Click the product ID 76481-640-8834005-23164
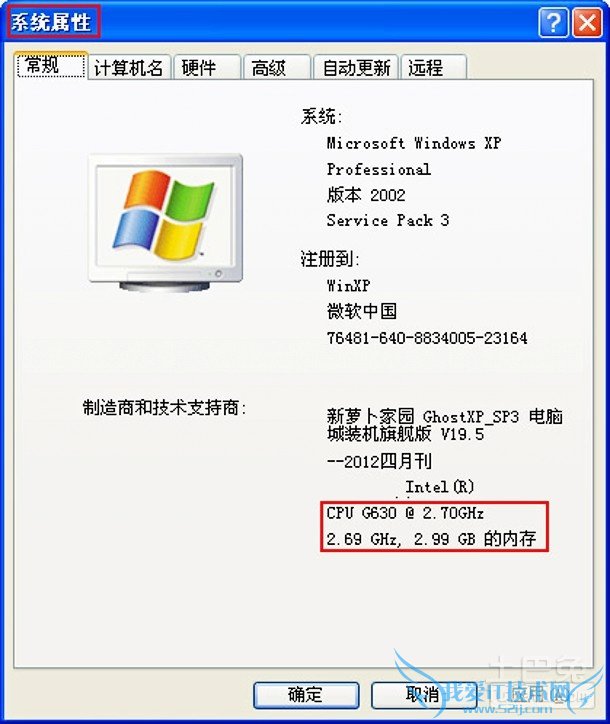 point(427,338)
